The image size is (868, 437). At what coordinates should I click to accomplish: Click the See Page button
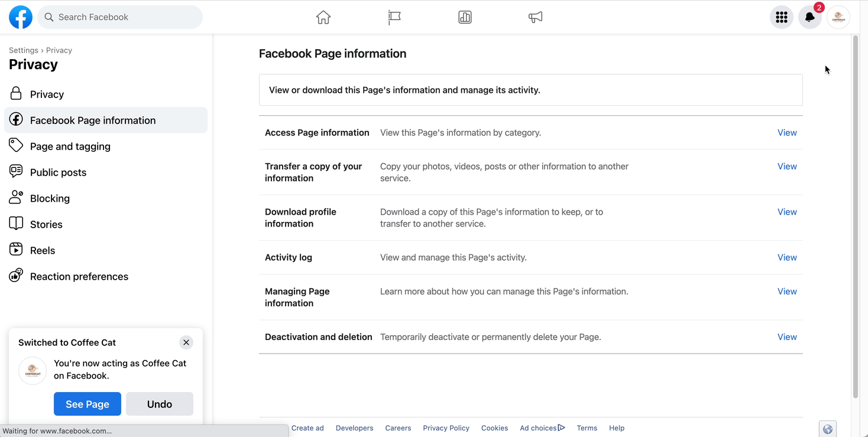(88, 404)
